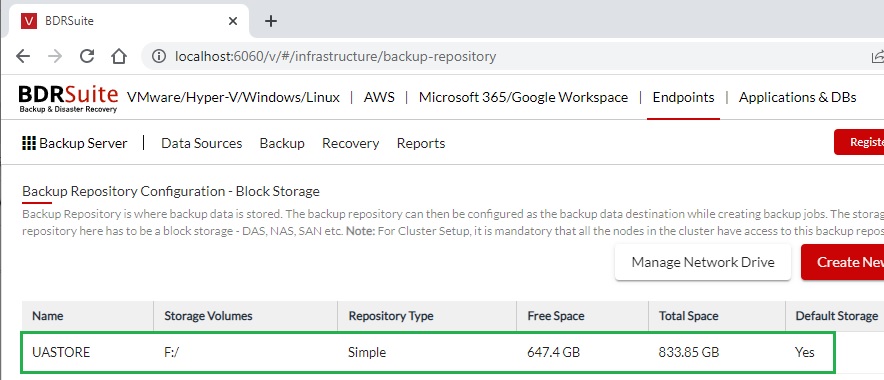Click the address bar URL
This screenshot has width=884, height=380.
pyautogui.click(x=335, y=56)
